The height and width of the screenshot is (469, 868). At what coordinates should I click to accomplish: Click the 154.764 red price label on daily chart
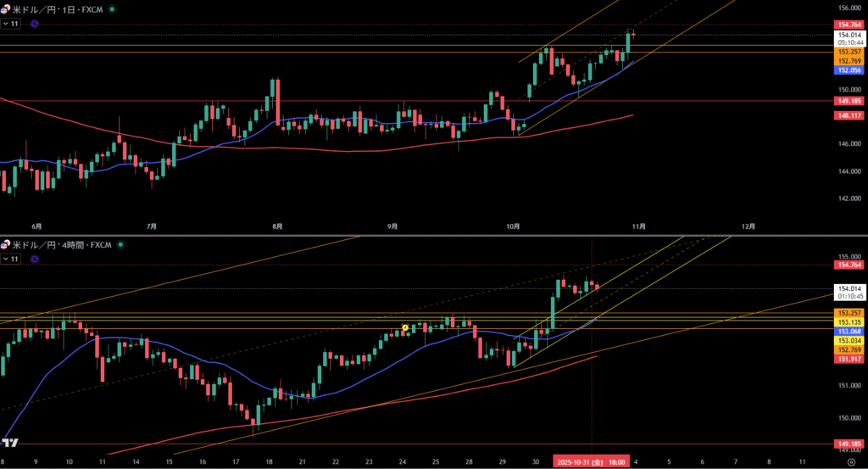click(x=849, y=26)
